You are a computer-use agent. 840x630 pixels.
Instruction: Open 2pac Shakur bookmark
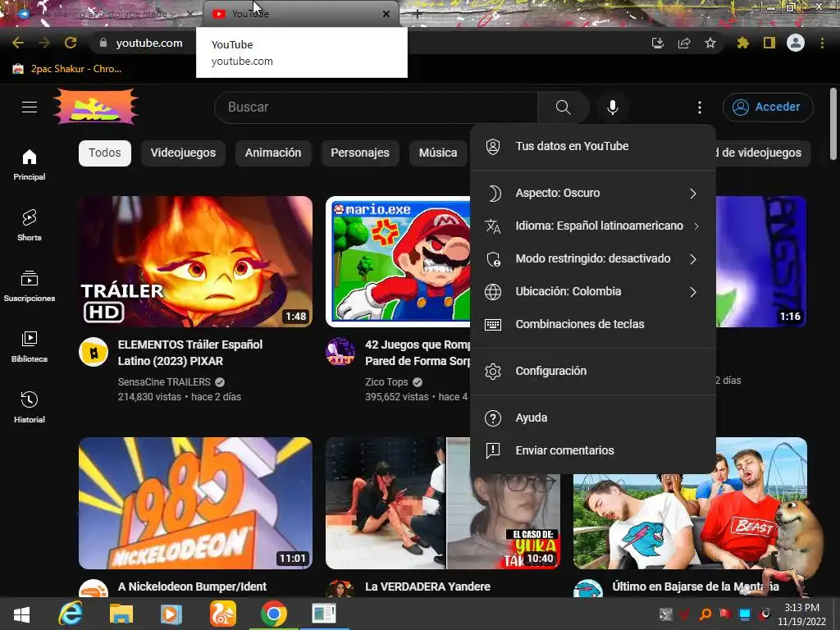(67, 69)
